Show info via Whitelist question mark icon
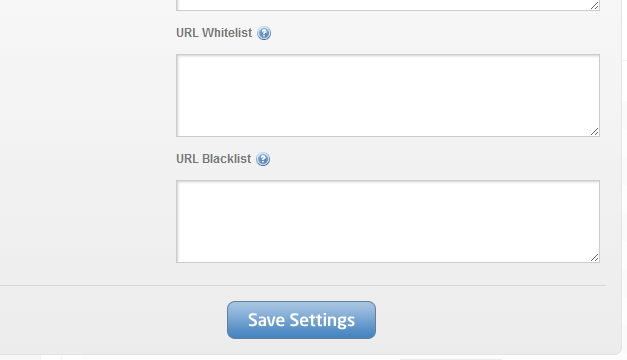Image resolution: width=627 pixels, height=360 pixels. click(x=264, y=33)
